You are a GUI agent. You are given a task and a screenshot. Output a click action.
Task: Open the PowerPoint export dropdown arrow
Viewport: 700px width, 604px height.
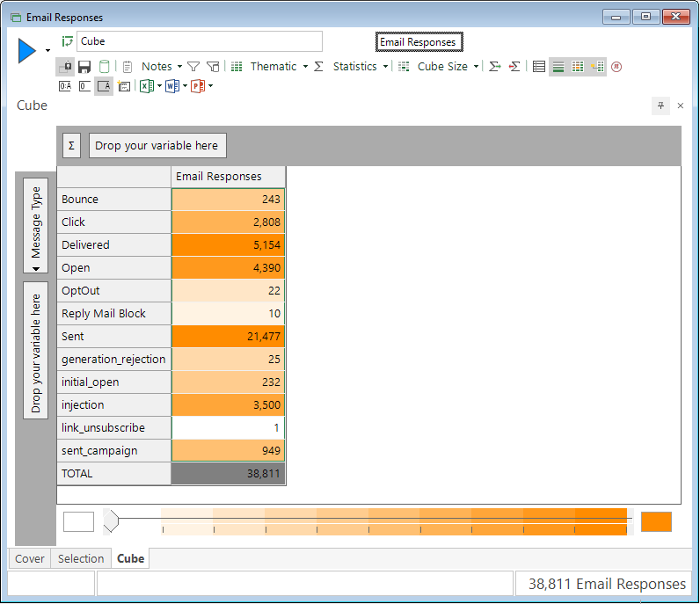click(x=211, y=85)
